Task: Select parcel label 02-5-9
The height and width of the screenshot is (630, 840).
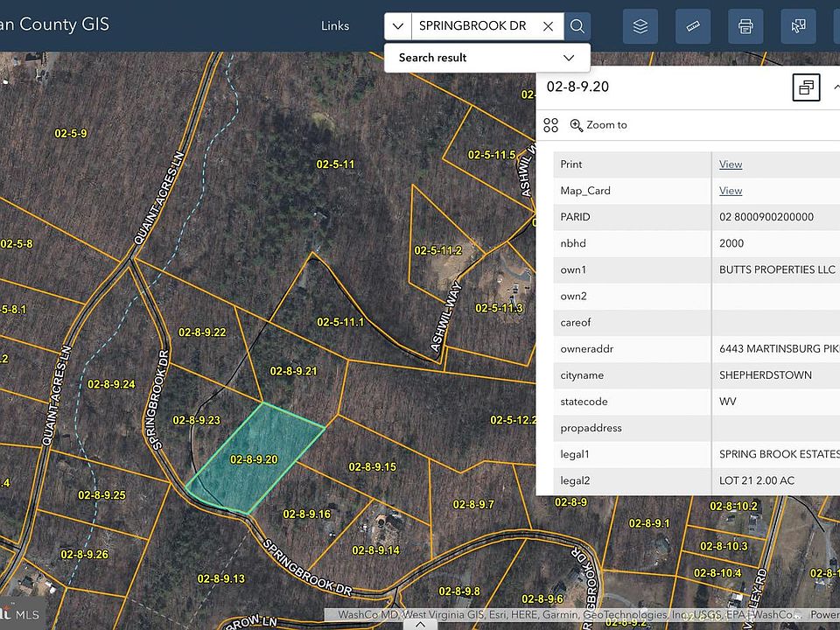Action: click(x=71, y=133)
